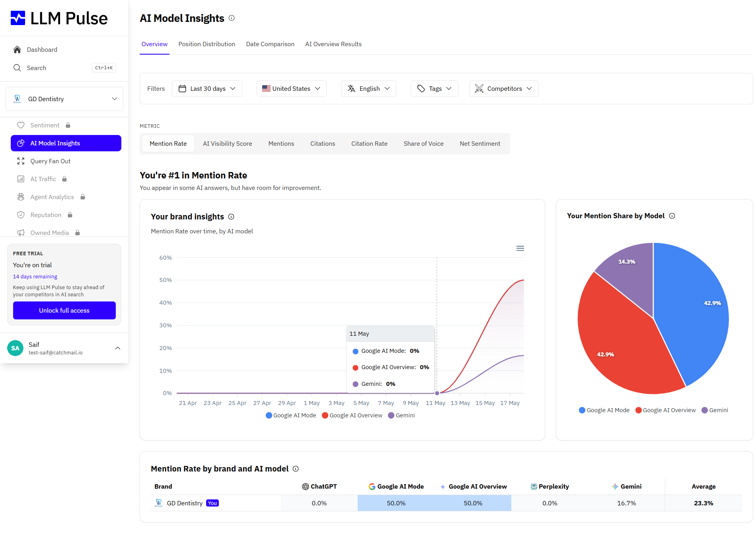
Task: Click the 14 days remaining link
Action: 35,276
